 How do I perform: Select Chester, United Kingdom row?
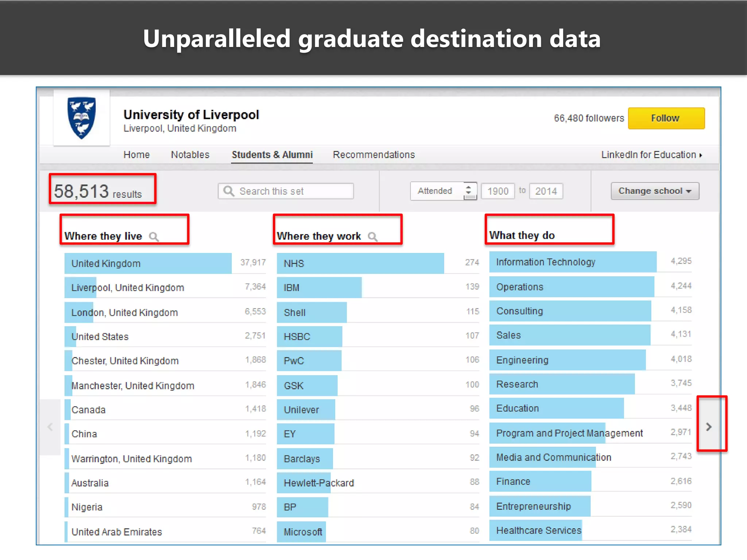(x=165, y=361)
